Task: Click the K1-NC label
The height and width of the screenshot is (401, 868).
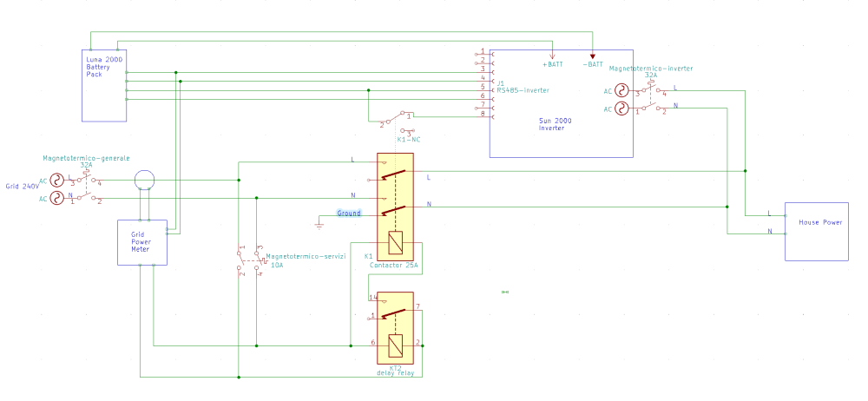Action: (409, 140)
